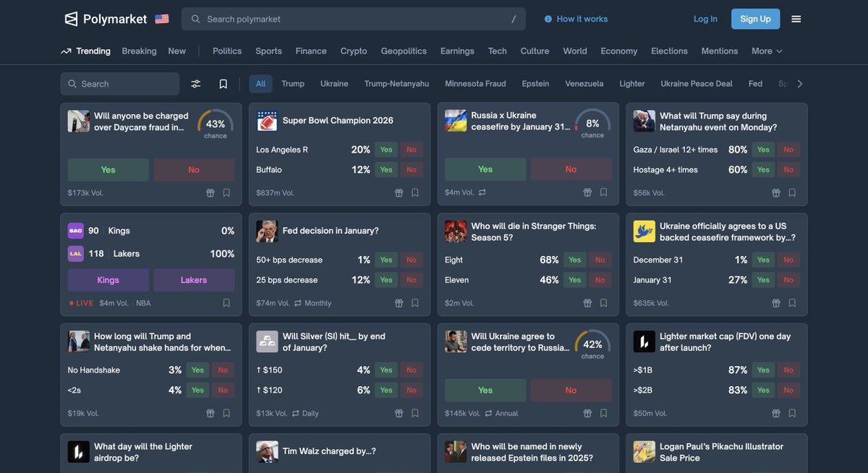
Task: Open the Geopolitics category
Action: (404, 51)
